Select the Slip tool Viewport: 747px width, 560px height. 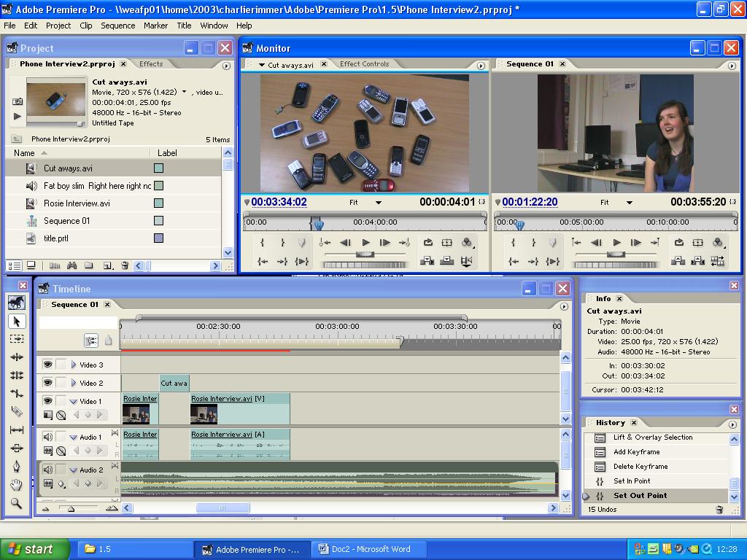click(x=17, y=430)
